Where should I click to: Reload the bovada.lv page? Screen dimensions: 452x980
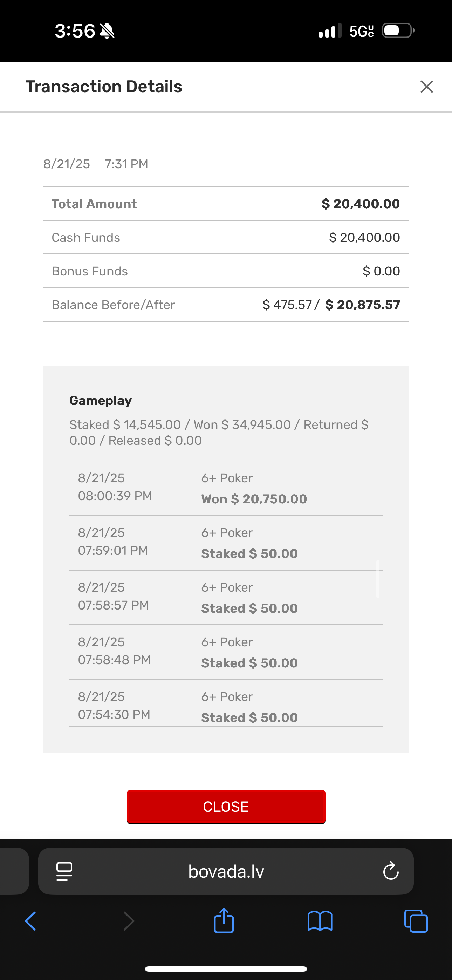tap(391, 871)
